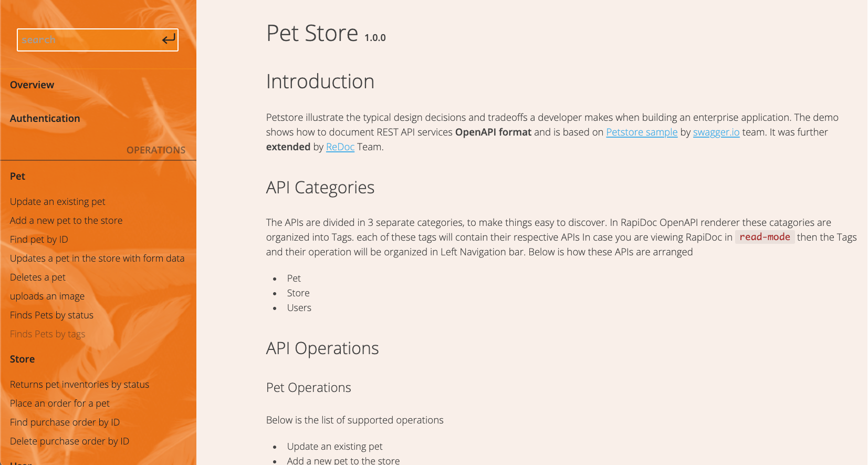Open deprecated Finds Pets by tags
Viewport: 868px width, 465px height.
[47, 334]
